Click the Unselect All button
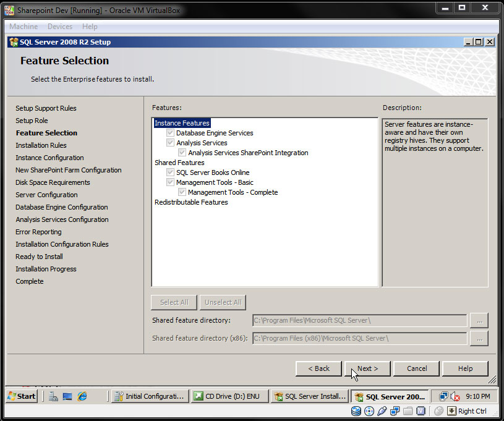The image size is (504, 421). pyautogui.click(x=223, y=302)
